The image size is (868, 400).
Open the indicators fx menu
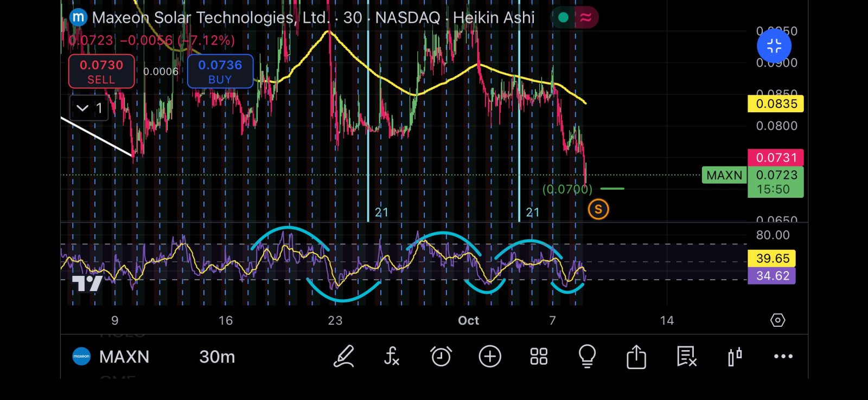coord(392,357)
